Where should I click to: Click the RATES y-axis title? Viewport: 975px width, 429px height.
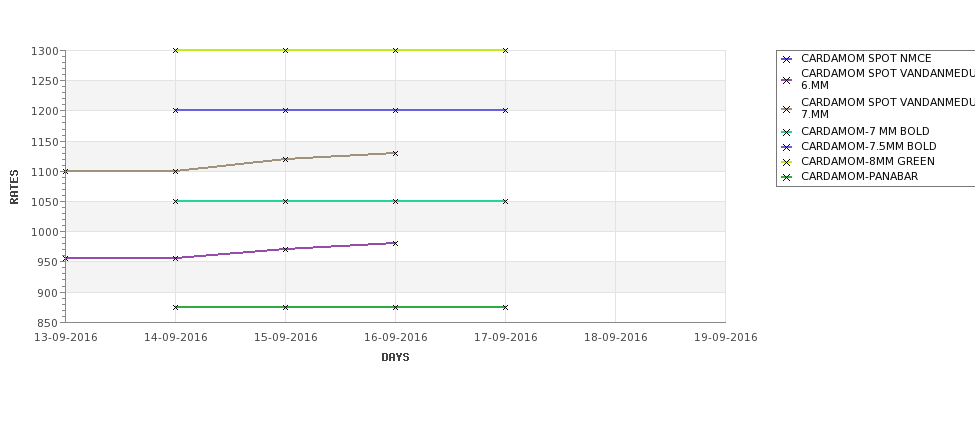(x=14, y=187)
